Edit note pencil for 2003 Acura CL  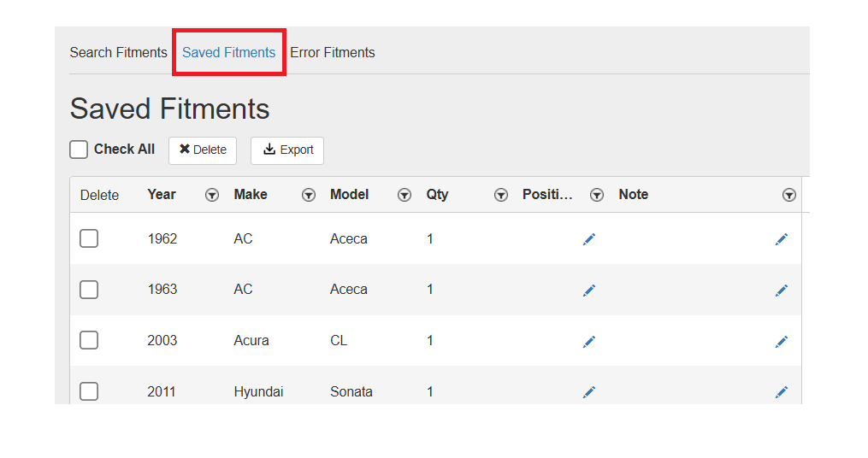[782, 341]
